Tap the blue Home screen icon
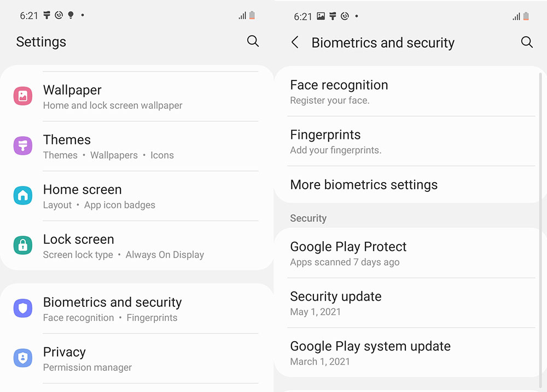Image resolution: width=547 pixels, height=392 pixels. [x=23, y=195]
